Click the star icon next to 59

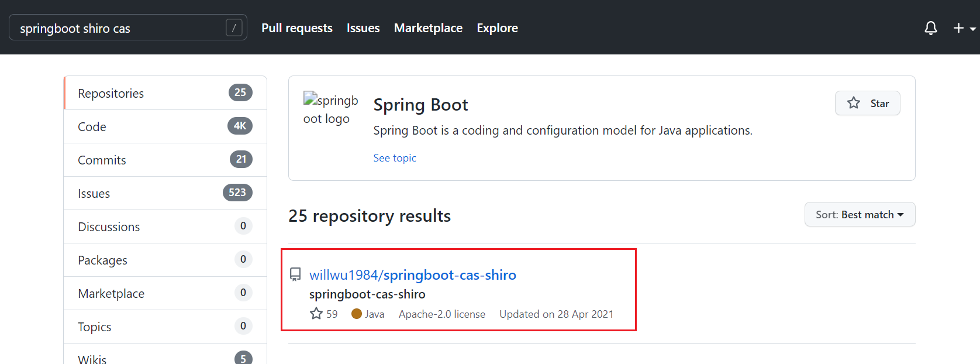[316, 314]
